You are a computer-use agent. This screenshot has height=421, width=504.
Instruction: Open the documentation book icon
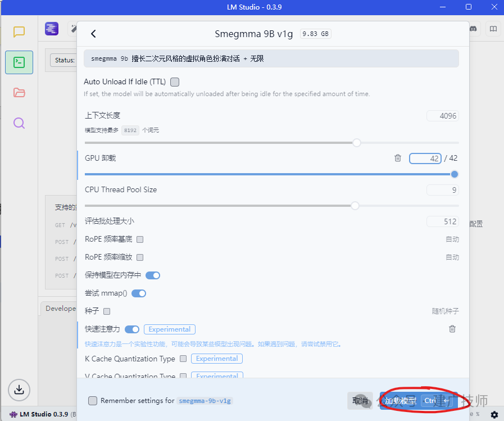pos(493,29)
